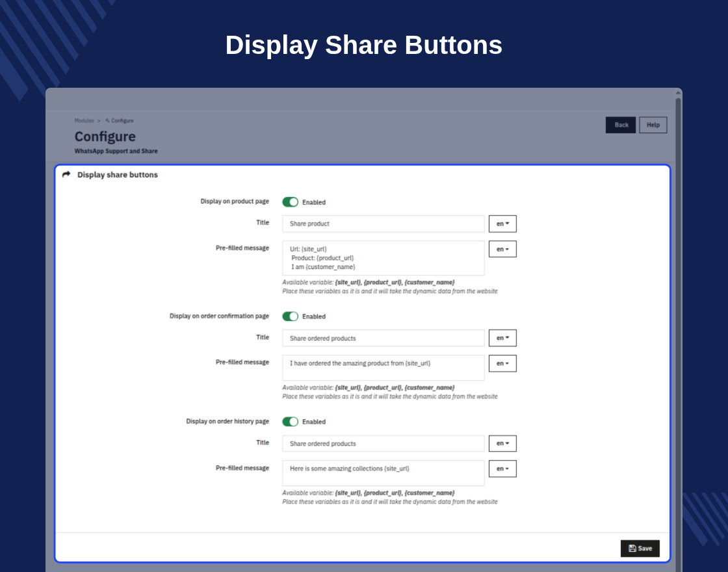728x572 pixels.
Task: Go to Modules breadcrumb link
Action: point(84,121)
